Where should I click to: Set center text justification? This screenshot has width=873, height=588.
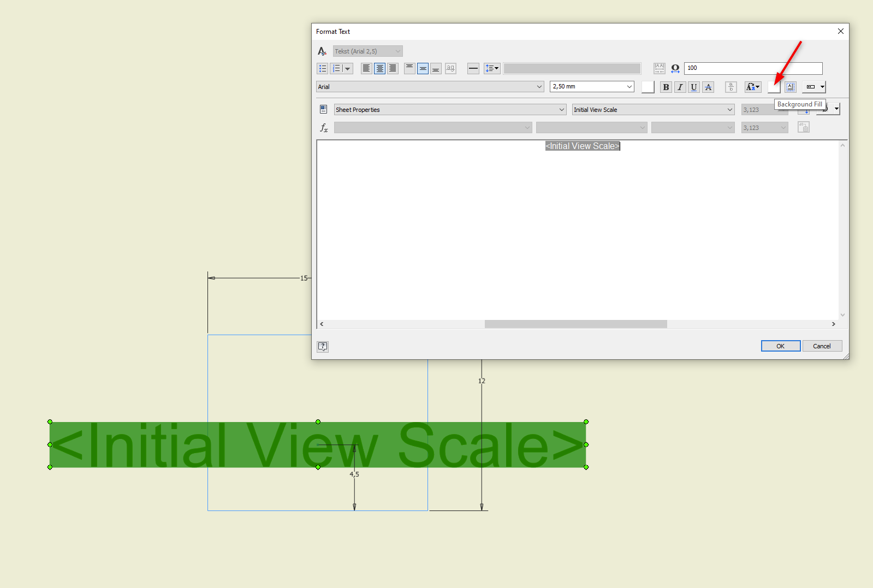[x=379, y=68]
